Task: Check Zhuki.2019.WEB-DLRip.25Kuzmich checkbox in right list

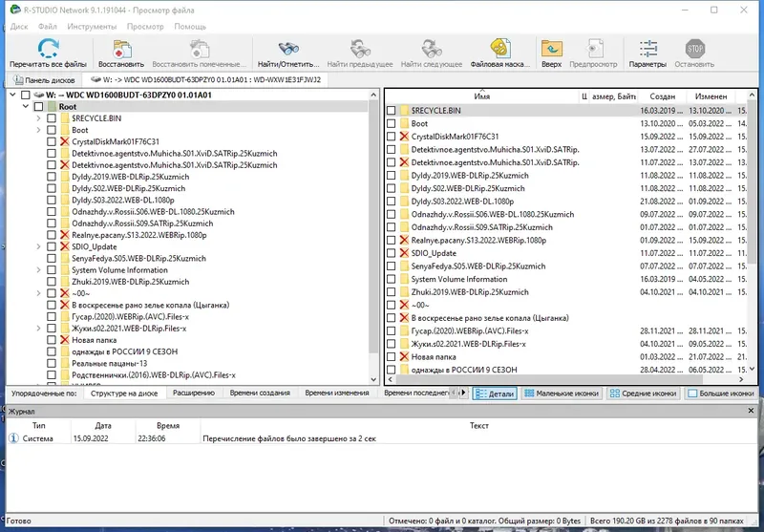Action: click(x=391, y=292)
